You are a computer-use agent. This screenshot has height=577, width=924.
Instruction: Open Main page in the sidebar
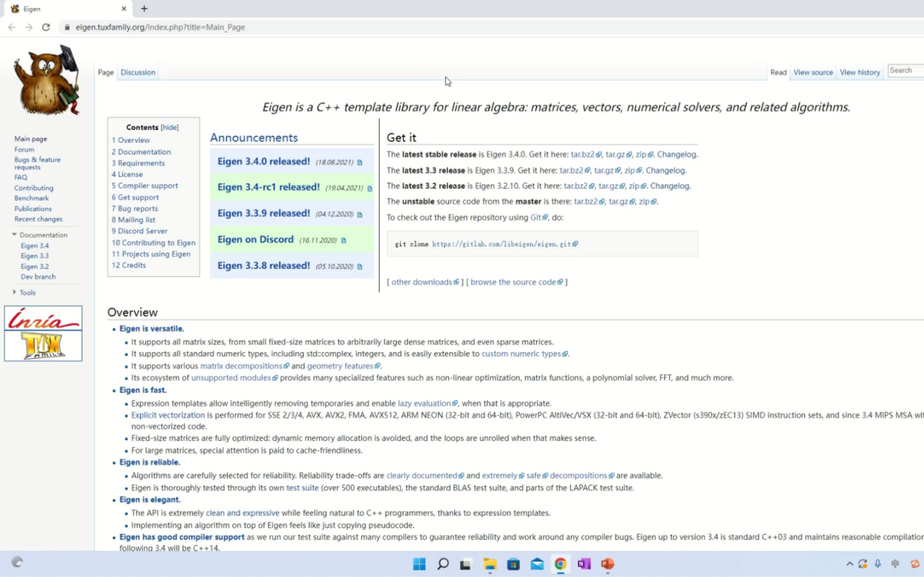pyautogui.click(x=31, y=139)
